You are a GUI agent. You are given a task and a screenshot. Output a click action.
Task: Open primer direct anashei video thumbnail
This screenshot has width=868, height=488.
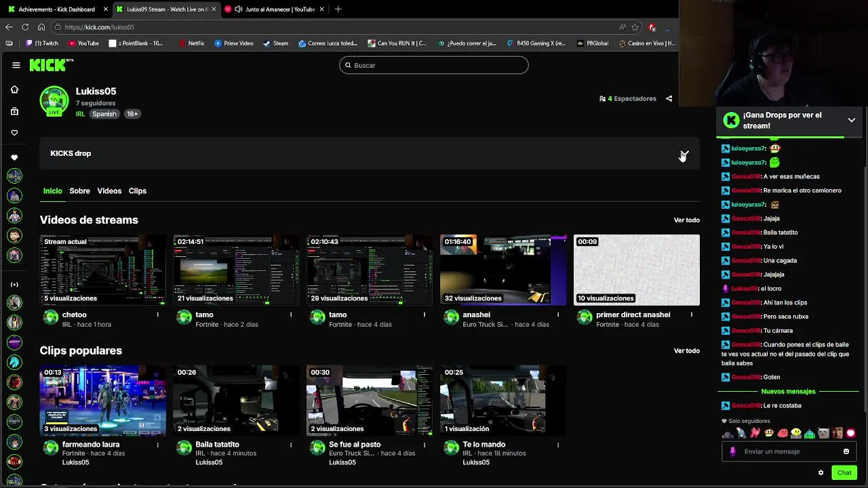click(637, 270)
